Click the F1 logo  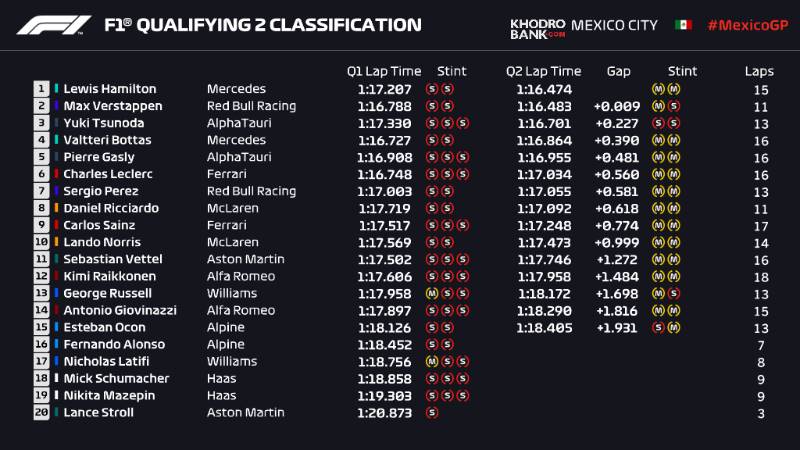coord(54,25)
